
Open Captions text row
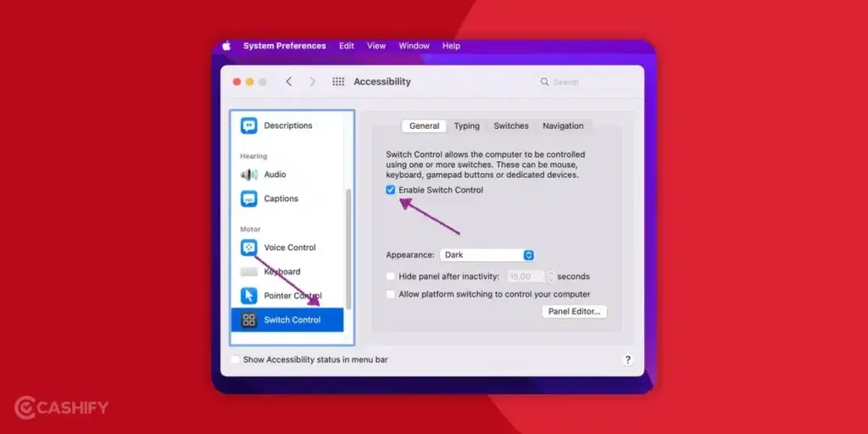point(281,198)
